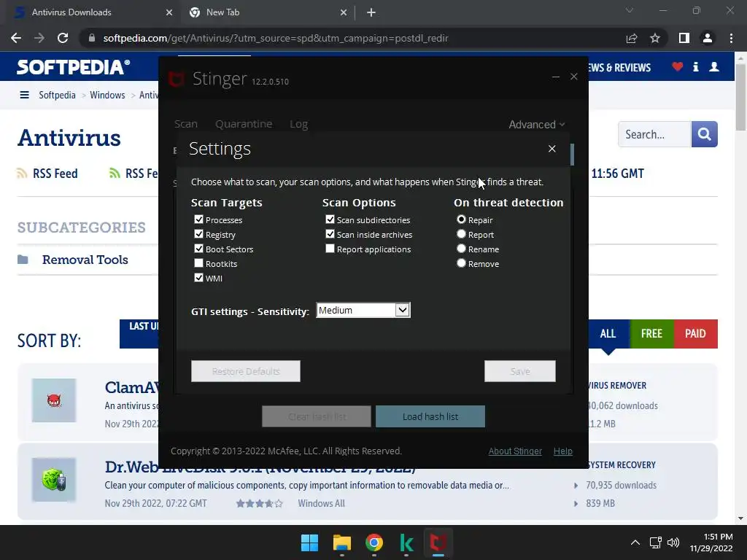Click the ClamAV red devil thumbnail
The width and height of the screenshot is (747, 560).
[x=54, y=400]
